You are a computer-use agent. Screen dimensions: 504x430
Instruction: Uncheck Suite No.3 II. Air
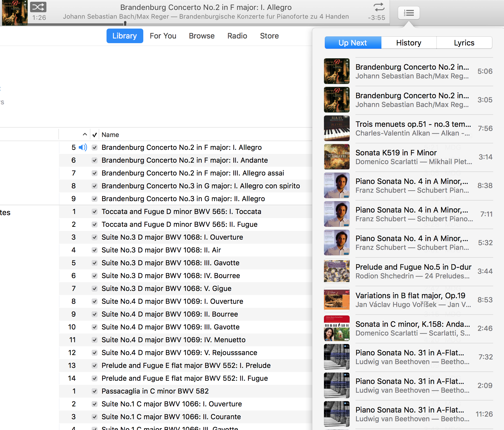[x=95, y=250]
